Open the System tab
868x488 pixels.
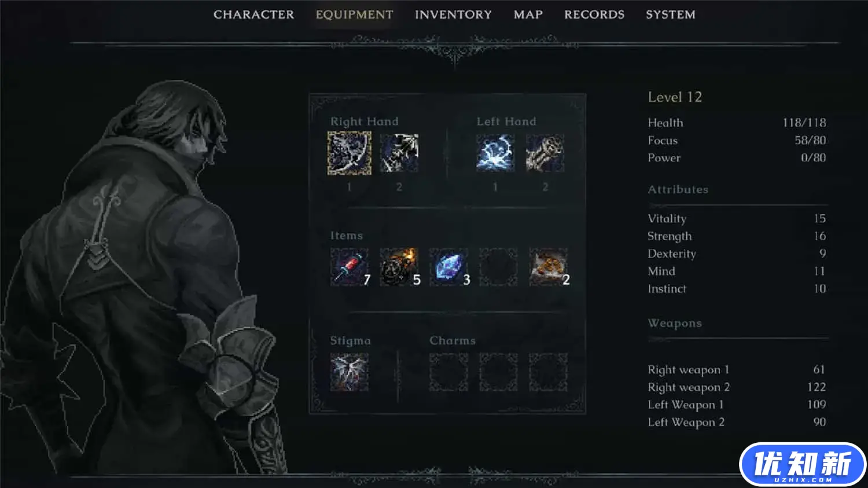pyautogui.click(x=671, y=14)
